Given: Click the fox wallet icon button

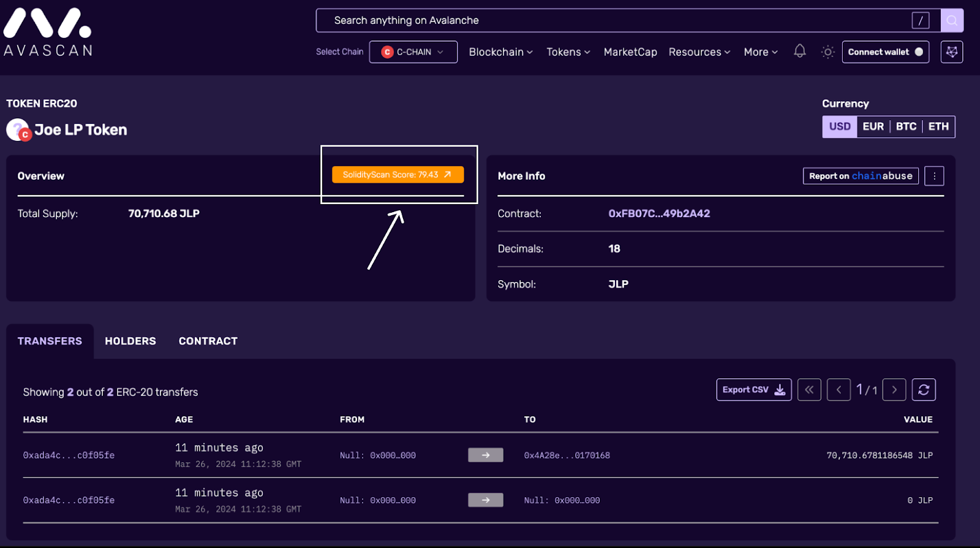Looking at the screenshot, I should click(x=951, y=52).
